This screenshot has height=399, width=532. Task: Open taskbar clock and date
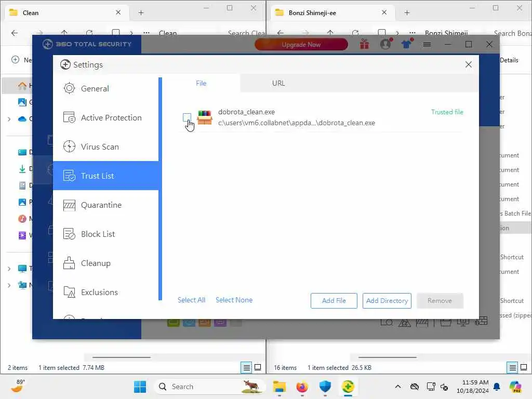point(472,387)
